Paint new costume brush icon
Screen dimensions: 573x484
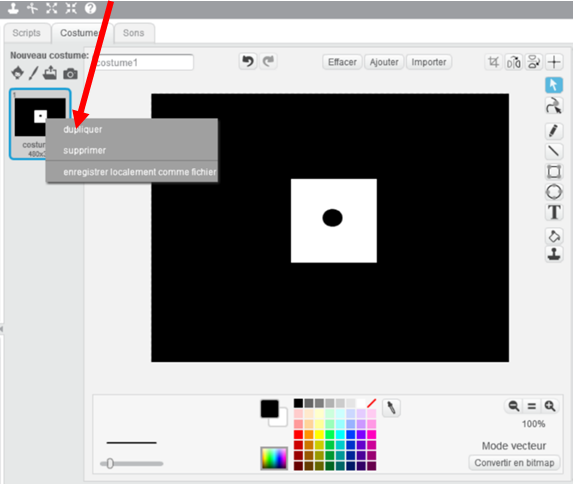click(x=34, y=73)
